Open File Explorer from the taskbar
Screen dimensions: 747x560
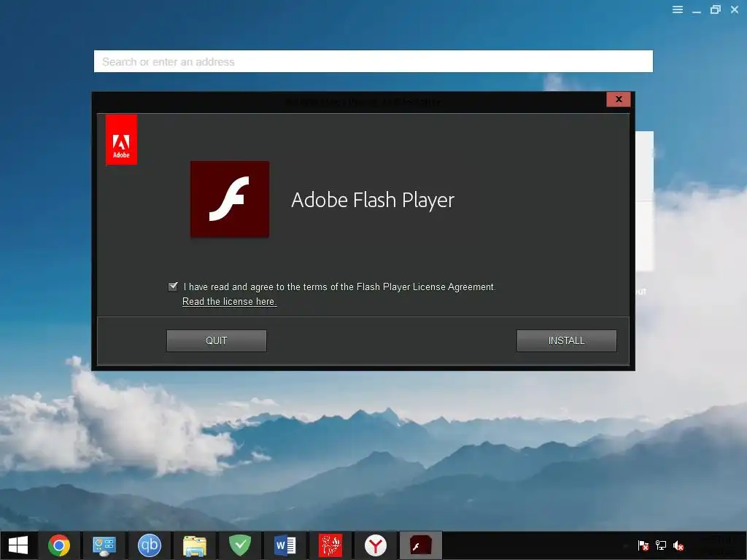point(194,545)
